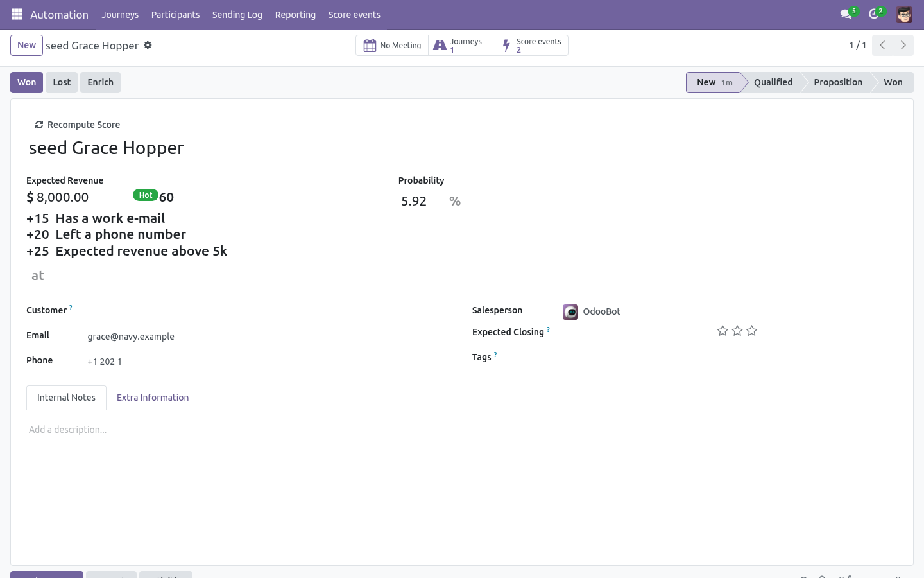924x578 pixels.
Task: Open the gear actions menu beside the record name
Action: coord(148,45)
